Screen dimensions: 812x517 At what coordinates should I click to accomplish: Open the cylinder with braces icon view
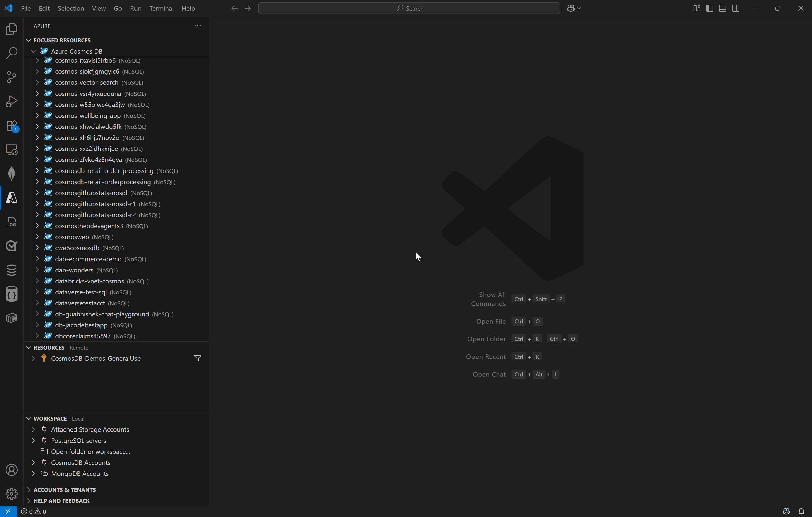pos(12,294)
